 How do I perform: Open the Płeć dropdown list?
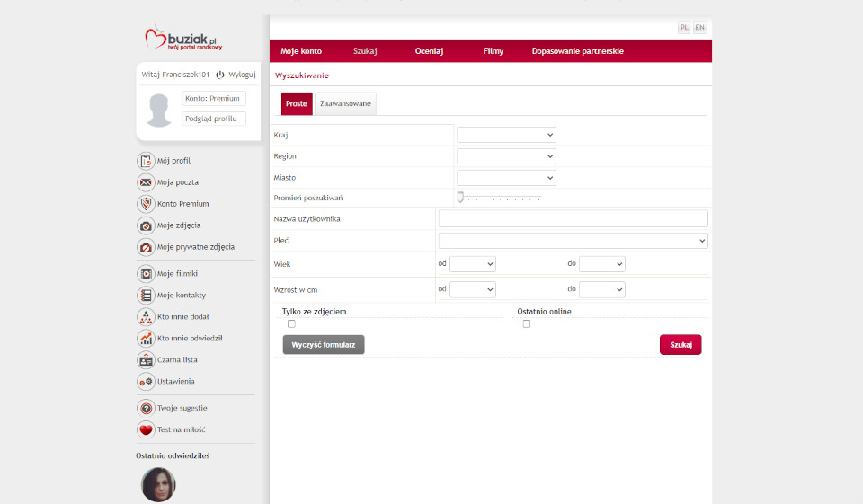[573, 241]
